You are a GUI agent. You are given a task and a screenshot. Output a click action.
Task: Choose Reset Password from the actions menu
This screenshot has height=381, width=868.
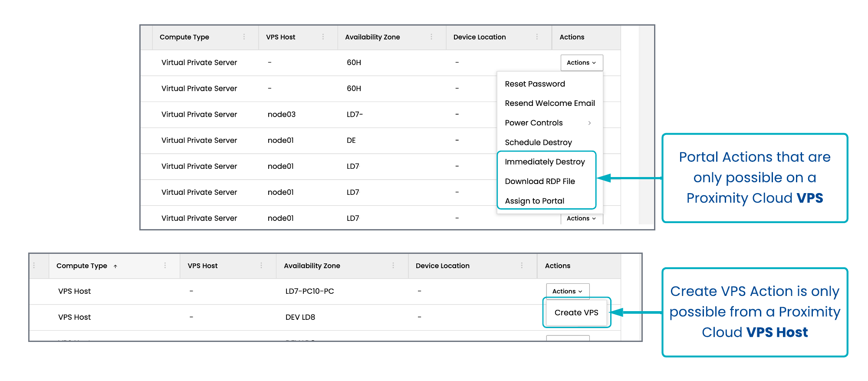[x=535, y=84]
